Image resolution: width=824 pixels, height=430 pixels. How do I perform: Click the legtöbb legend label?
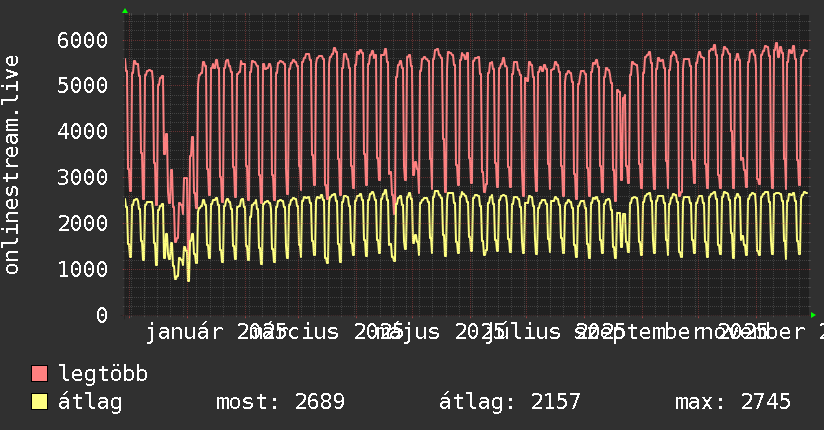point(103,374)
